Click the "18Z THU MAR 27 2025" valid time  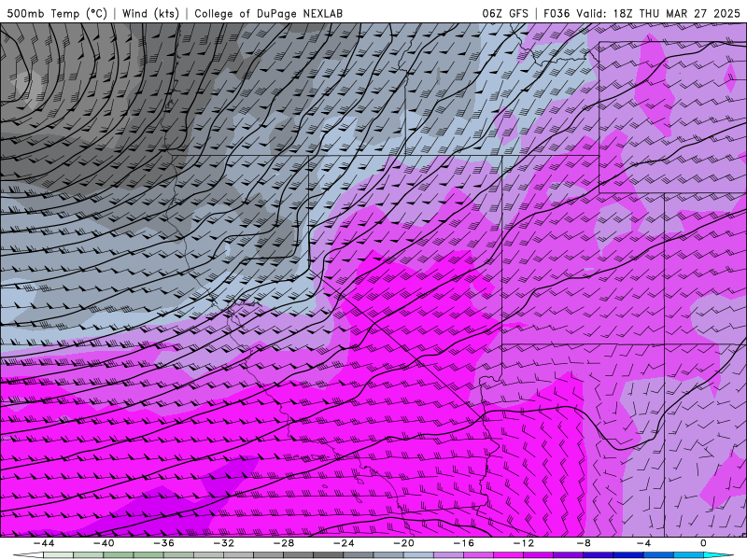click(x=676, y=13)
